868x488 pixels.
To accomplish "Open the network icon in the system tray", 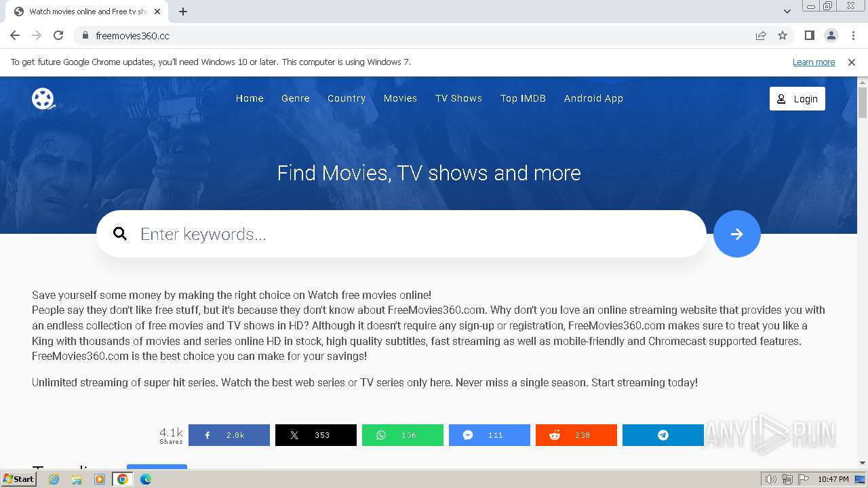I will point(787,479).
